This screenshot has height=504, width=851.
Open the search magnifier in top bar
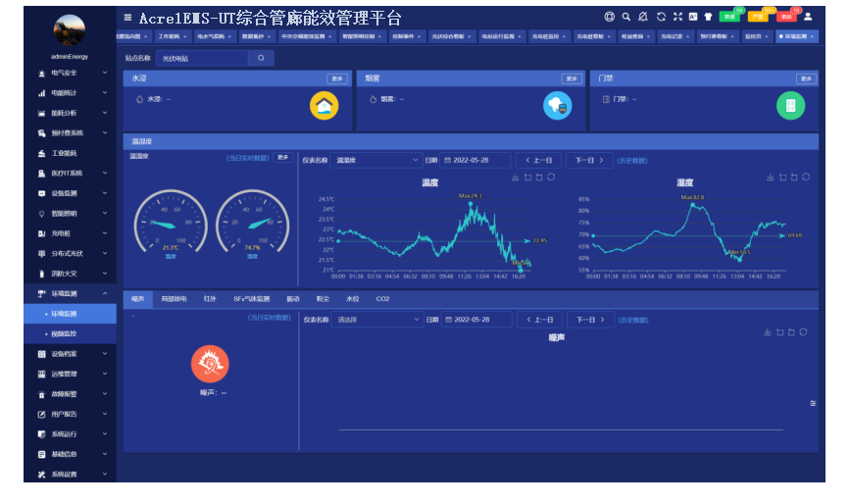[x=626, y=17]
